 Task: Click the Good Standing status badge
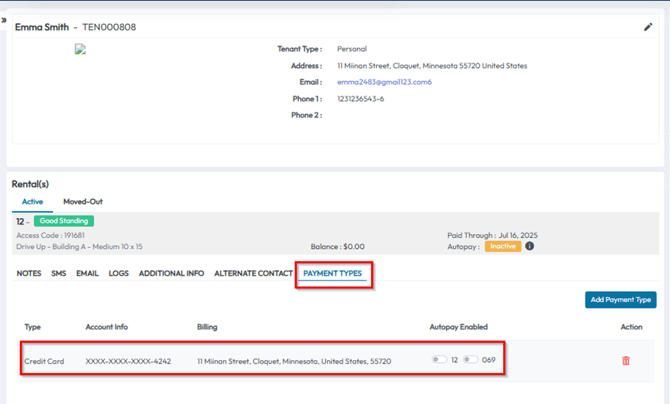pos(62,221)
